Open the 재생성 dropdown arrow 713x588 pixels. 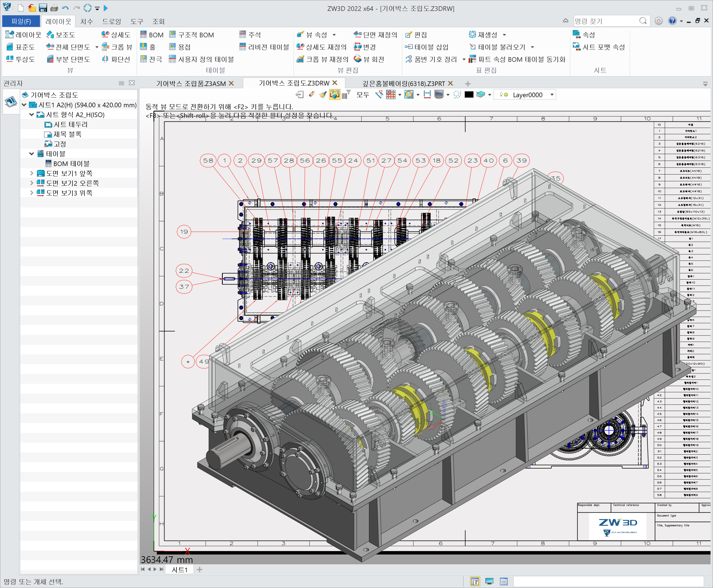coord(504,35)
